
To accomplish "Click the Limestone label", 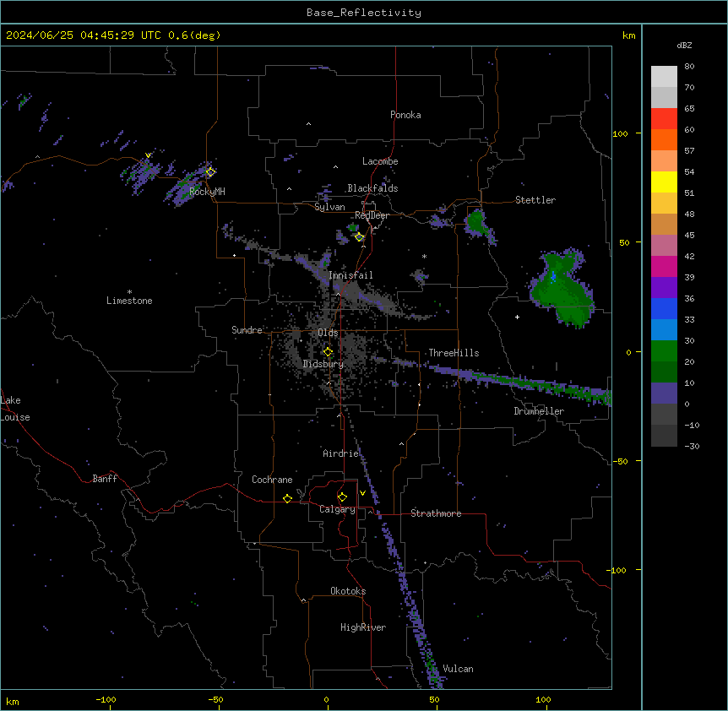I will pos(129,301).
